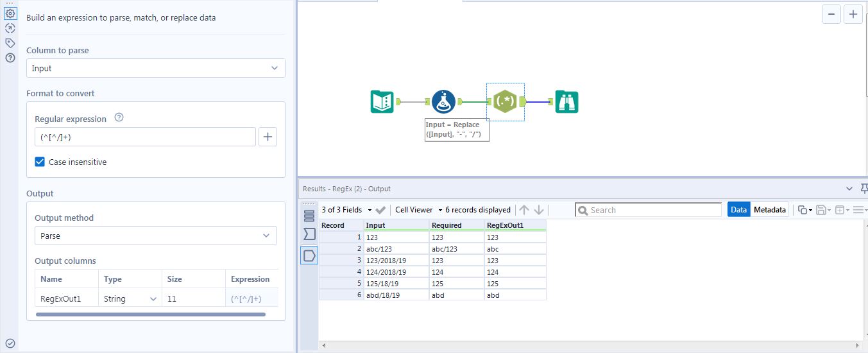The width and height of the screenshot is (868, 353).
Task: Open the Annotation tag icon
Action: tap(10, 43)
